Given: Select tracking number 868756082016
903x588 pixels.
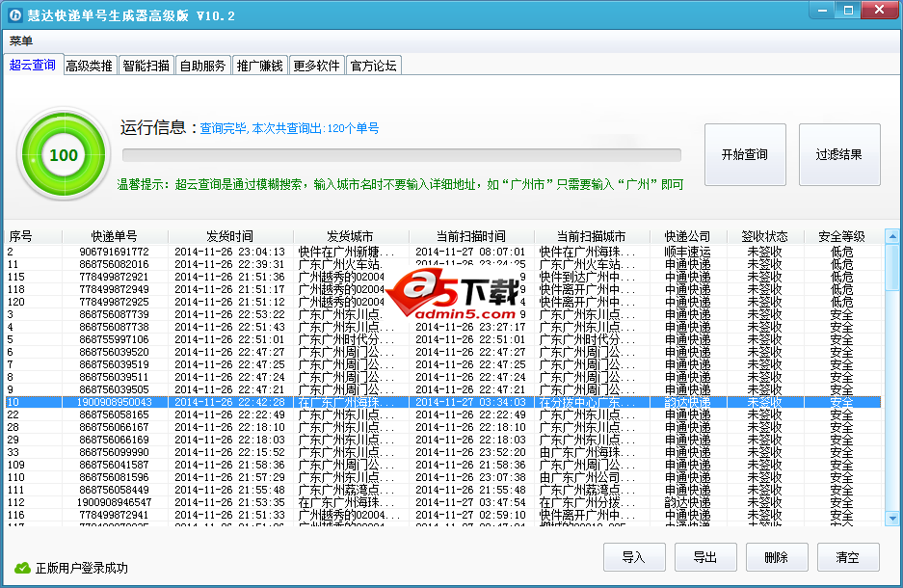Looking at the screenshot, I should click(114, 264).
